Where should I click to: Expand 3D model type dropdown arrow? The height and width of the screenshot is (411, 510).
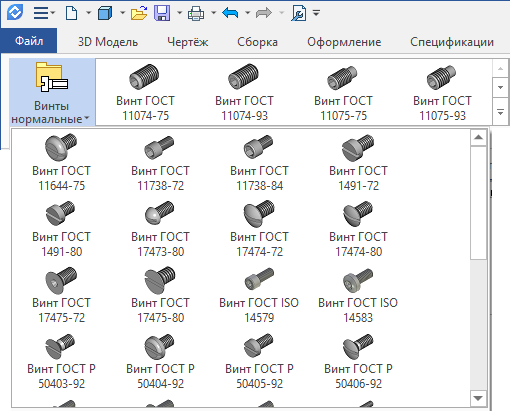click(122, 13)
